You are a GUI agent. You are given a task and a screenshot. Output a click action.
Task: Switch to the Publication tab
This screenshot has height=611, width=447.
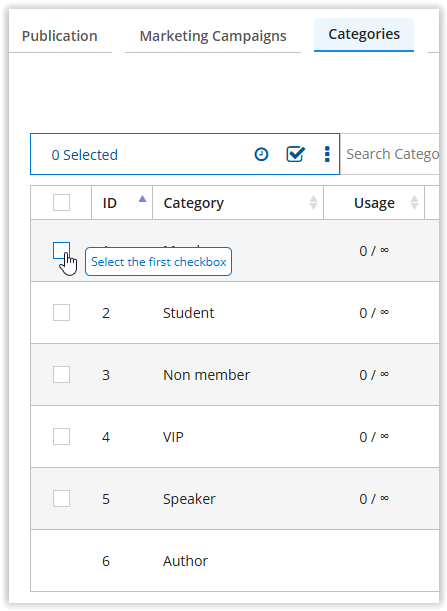tap(60, 36)
